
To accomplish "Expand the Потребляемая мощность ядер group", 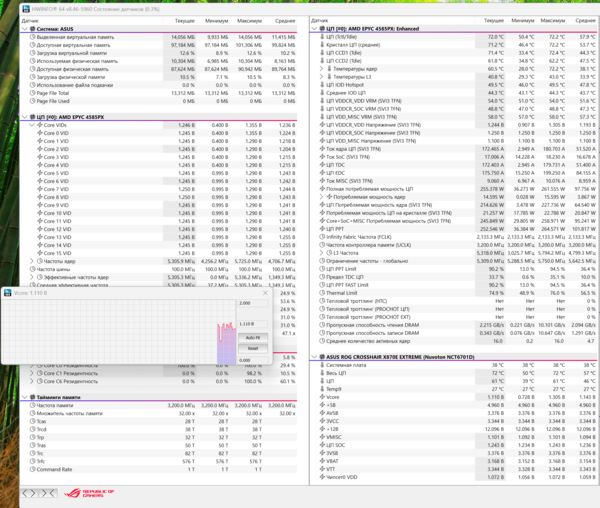I will (x=321, y=197).
